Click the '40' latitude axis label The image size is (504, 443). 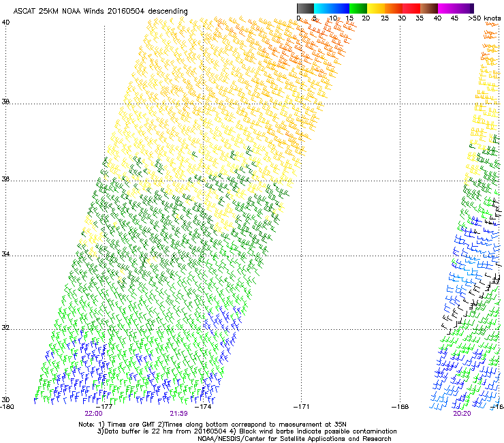point(5,22)
